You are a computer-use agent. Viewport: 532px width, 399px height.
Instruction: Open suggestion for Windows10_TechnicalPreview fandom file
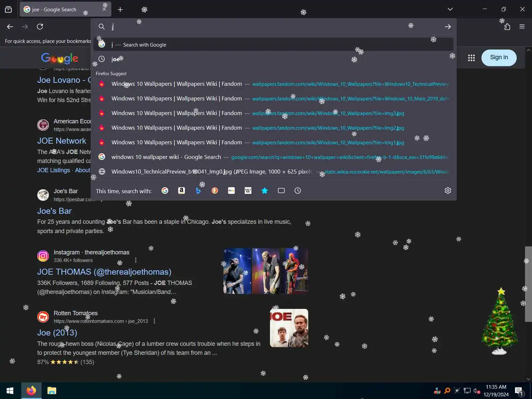tap(273, 84)
